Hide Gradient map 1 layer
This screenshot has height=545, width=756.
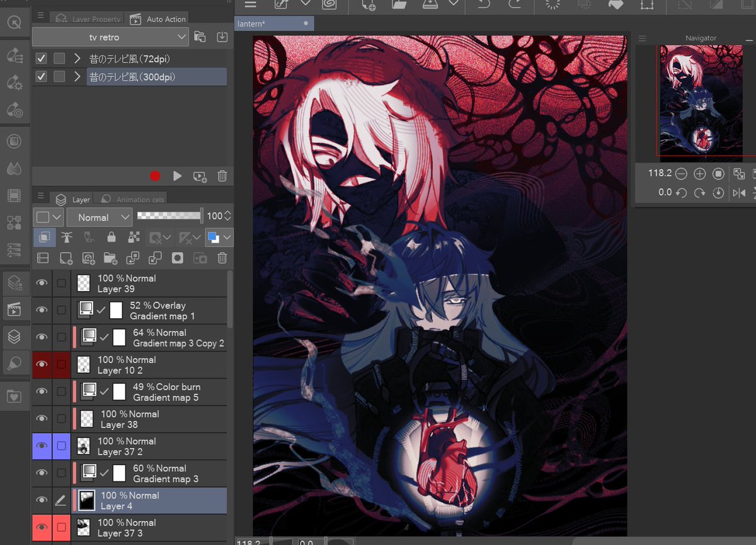coord(42,310)
